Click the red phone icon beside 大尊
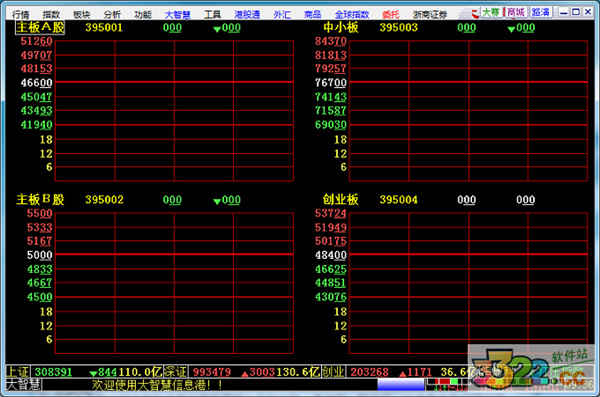This screenshot has width=600, height=397. tap(475, 14)
